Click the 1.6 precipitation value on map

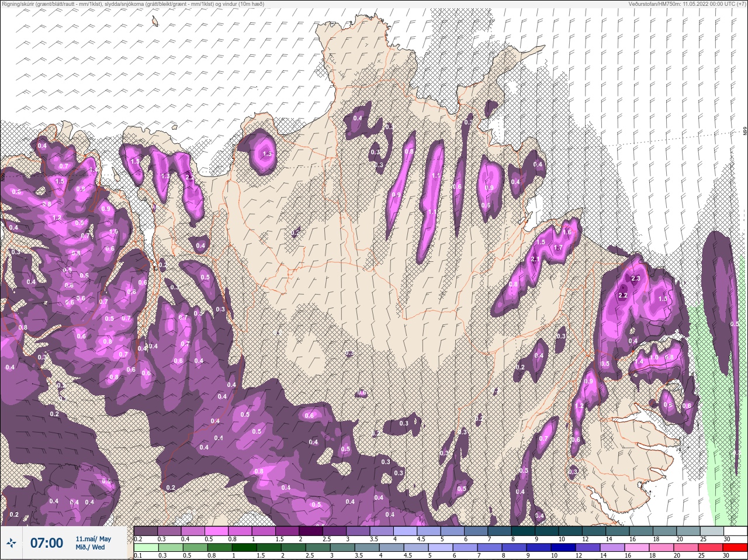pyautogui.click(x=566, y=232)
